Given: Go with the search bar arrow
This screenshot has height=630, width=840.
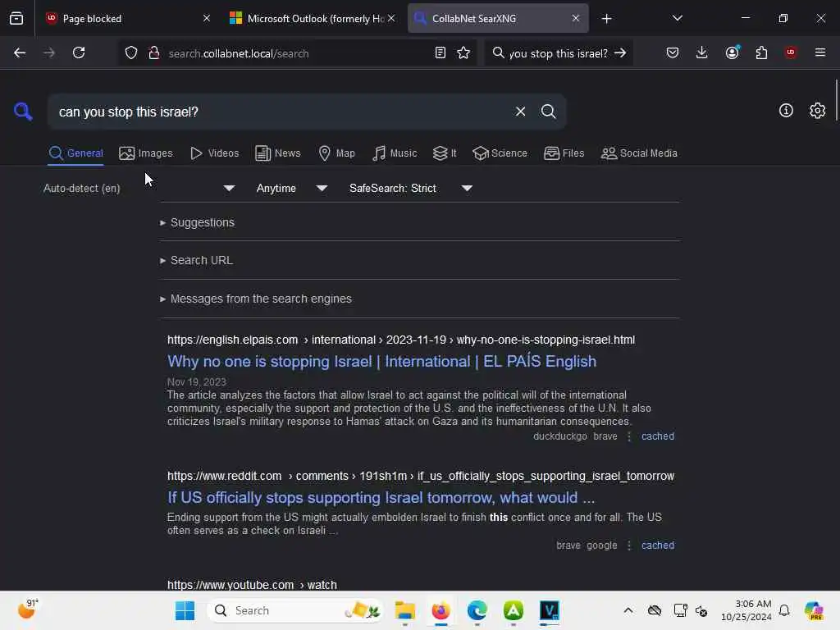Looking at the screenshot, I should pyautogui.click(x=620, y=53).
